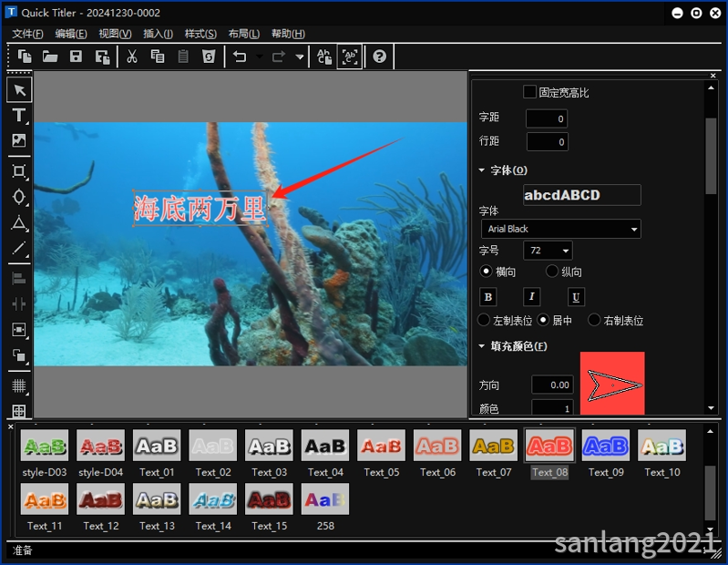Click the red fill color direction swatch
Viewport: 728px width, 565px height.
[x=612, y=383]
